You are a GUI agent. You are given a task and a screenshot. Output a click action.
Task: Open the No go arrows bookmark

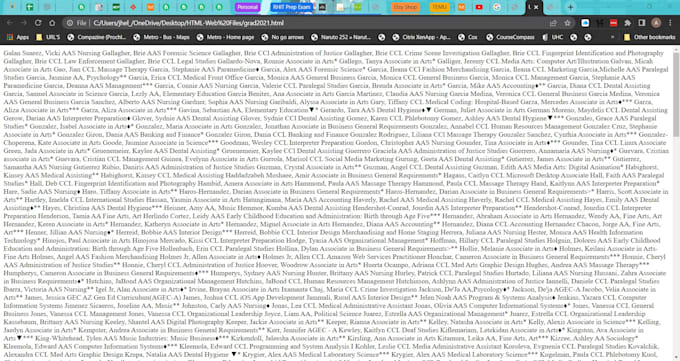[x=282, y=37]
